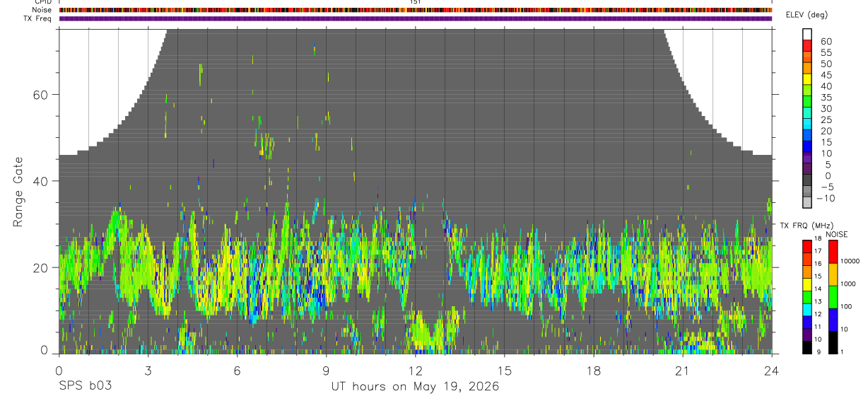
Task: Select the cyan 20–25 degree elevation swatch
Action: tap(808, 124)
